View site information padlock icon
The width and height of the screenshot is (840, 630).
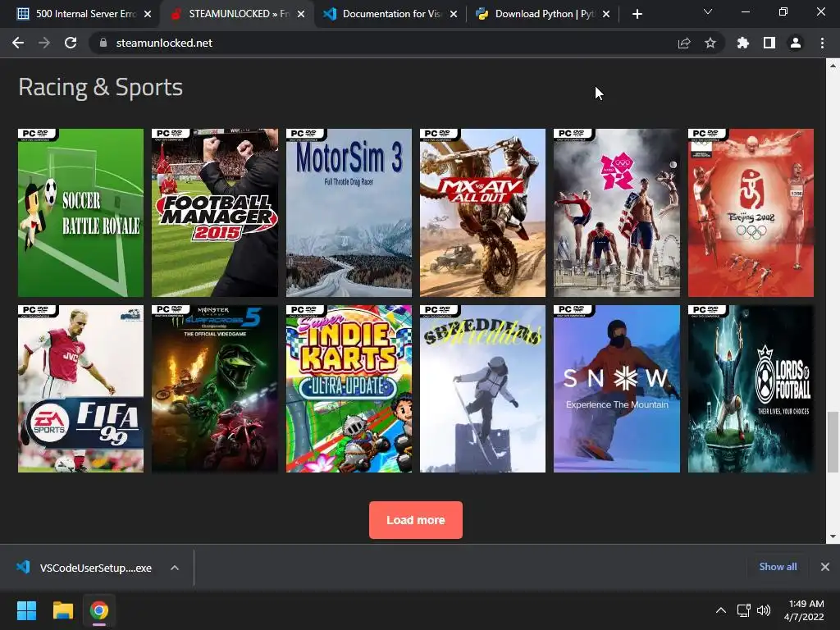click(103, 43)
